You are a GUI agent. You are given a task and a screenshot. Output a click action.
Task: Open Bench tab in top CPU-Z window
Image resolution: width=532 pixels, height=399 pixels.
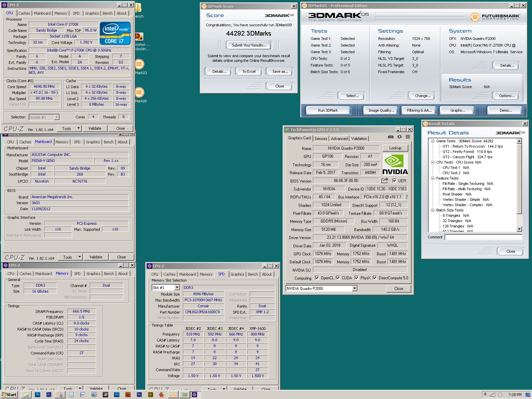[107, 13]
